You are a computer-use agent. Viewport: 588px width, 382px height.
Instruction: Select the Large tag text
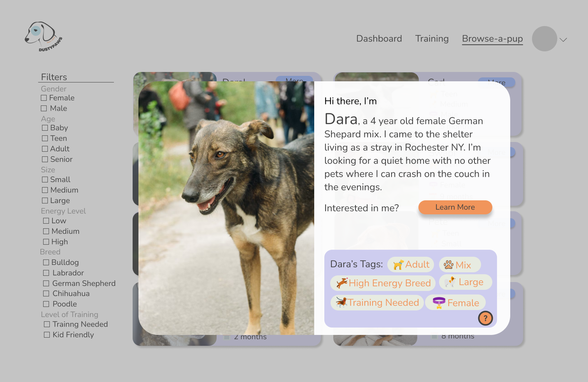point(471,282)
